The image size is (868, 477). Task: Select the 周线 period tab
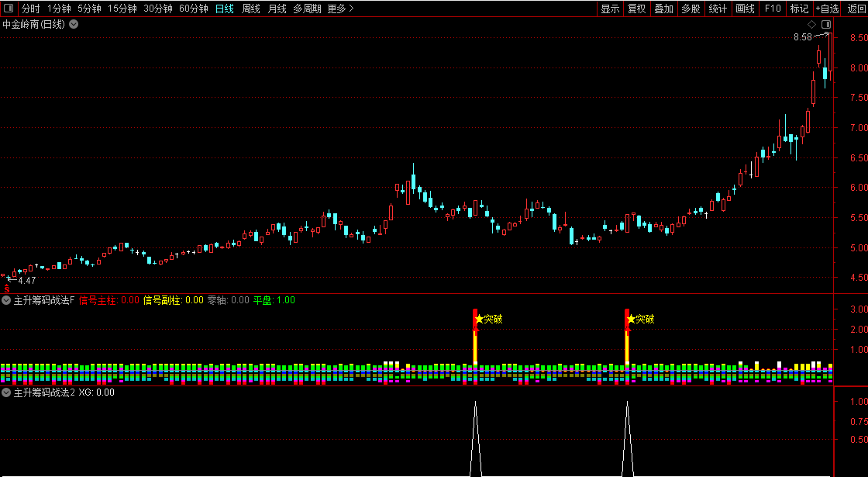tap(251, 9)
